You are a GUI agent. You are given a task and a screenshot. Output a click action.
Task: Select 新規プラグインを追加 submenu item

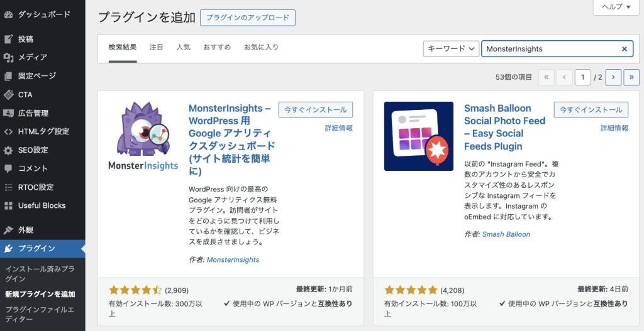(x=40, y=294)
